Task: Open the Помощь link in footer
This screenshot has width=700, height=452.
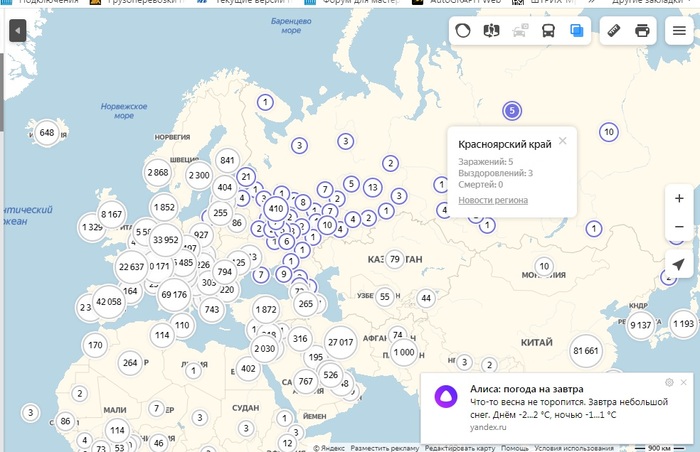Action: (x=515, y=447)
